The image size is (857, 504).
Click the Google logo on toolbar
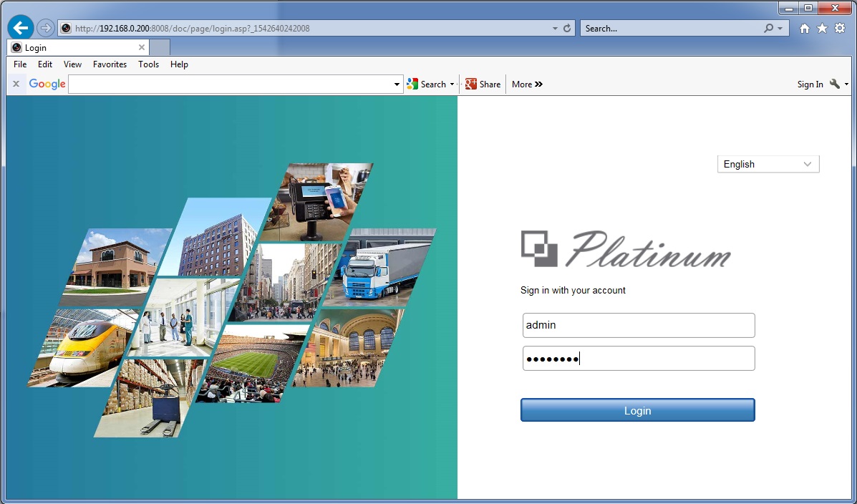(x=47, y=84)
